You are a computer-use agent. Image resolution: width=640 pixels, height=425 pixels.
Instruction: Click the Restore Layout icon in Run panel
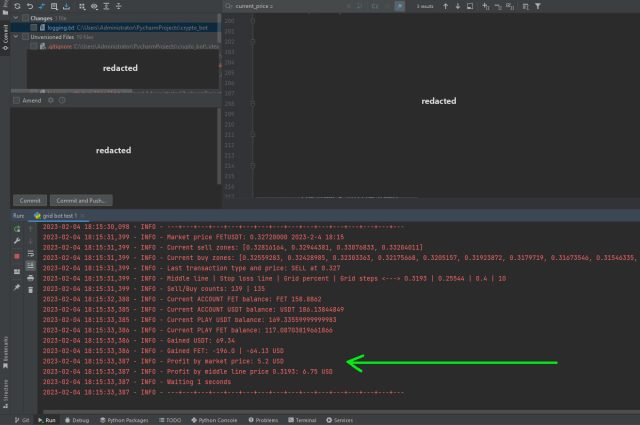click(x=17, y=271)
